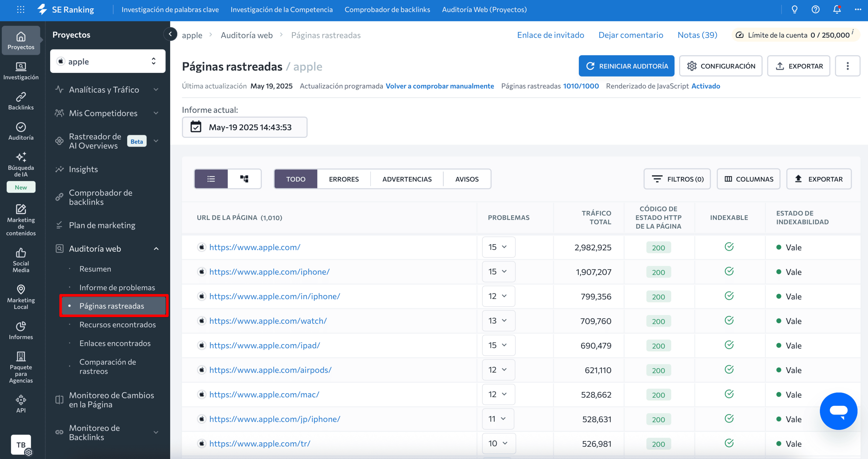Screen dimensions: 868x459
Task: Open https://www.apple.com/iphone/ link
Action: [x=269, y=271]
